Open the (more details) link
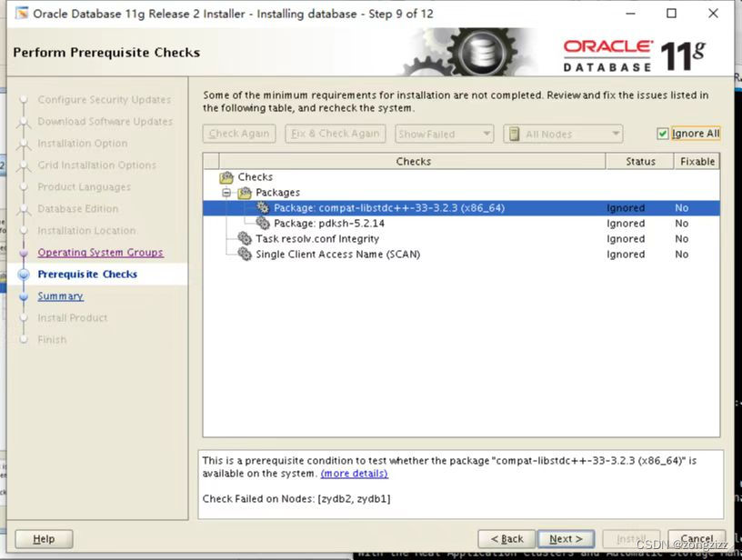The width and height of the screenshot is (742, 560). [354, 473]
